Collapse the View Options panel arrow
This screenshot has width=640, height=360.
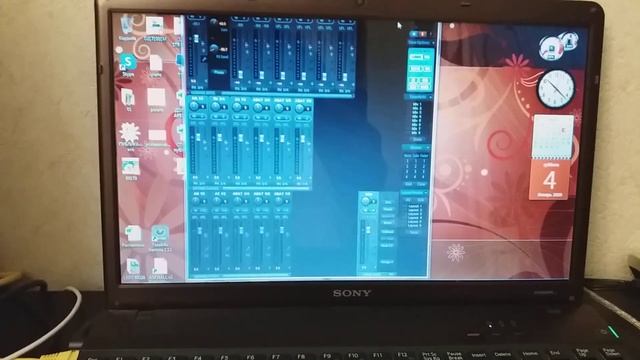[433, 43]
